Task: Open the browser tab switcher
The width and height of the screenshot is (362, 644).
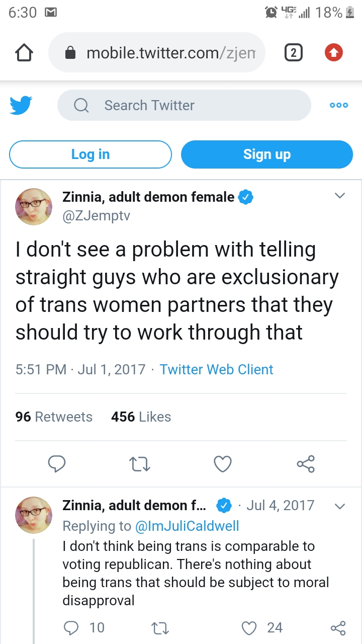Action: click(x=294, y=53)
